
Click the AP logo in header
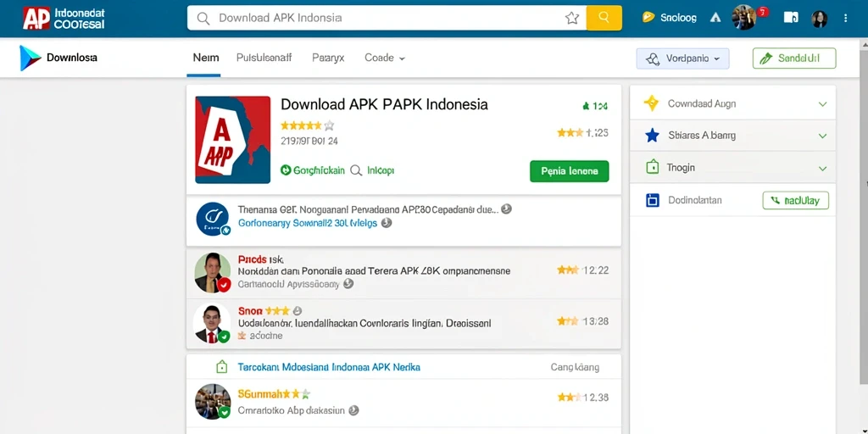[x=36, y=19]
